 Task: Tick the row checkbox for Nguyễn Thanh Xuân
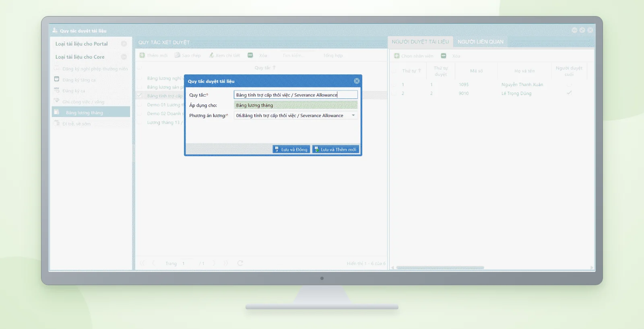394,84
